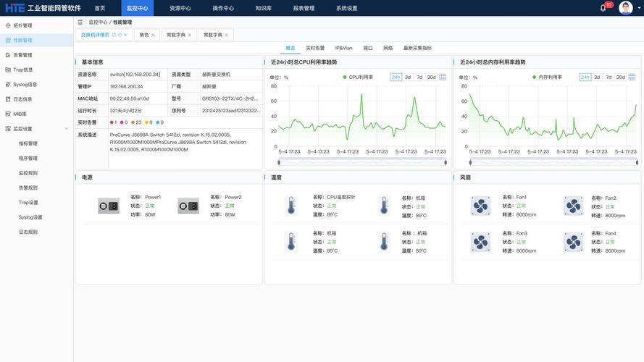Image resolution: width=644 pixels, height=362 pixels.
Task: Open Syslog设置 submenu item
Action: [30, 217]
